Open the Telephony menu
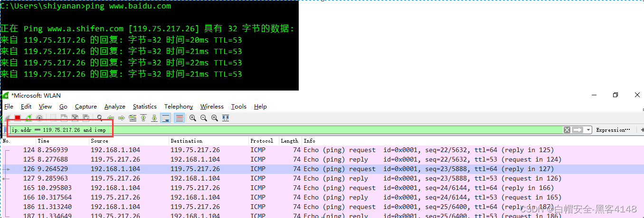Image resolution: width=644 pixels, height=218 pixels. click(x=179, y=107)
